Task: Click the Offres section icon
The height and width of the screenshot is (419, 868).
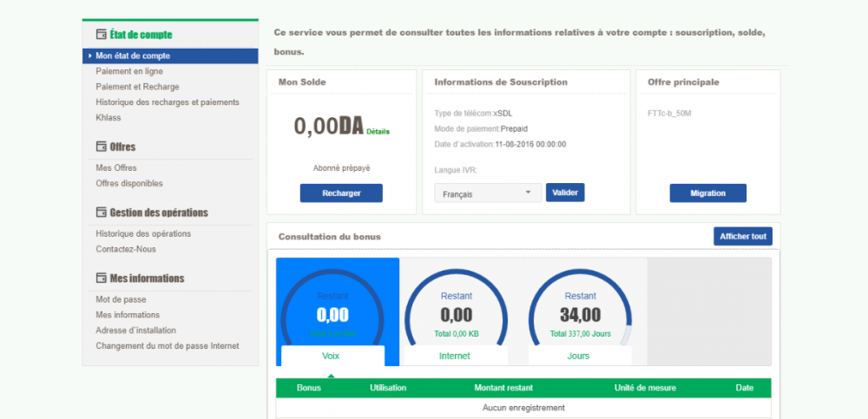Action: click(x=101, y=147)
